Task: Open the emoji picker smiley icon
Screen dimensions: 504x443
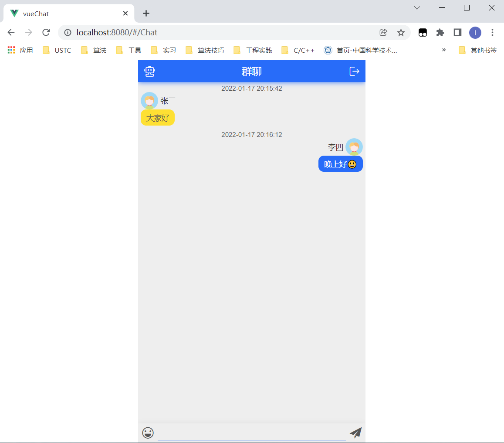Action: coord(148,433)
